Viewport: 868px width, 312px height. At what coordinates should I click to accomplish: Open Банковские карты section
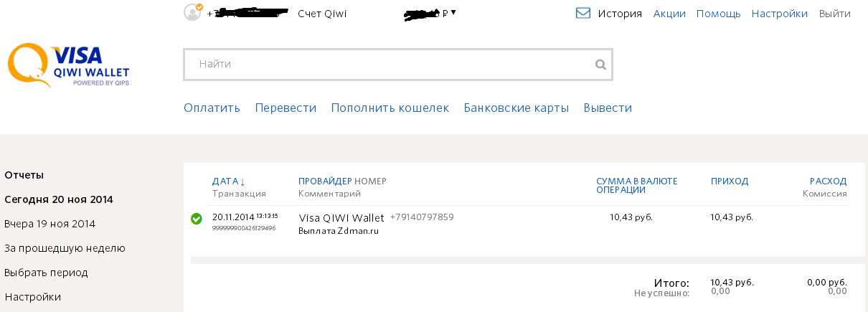(x=516, y=108)
